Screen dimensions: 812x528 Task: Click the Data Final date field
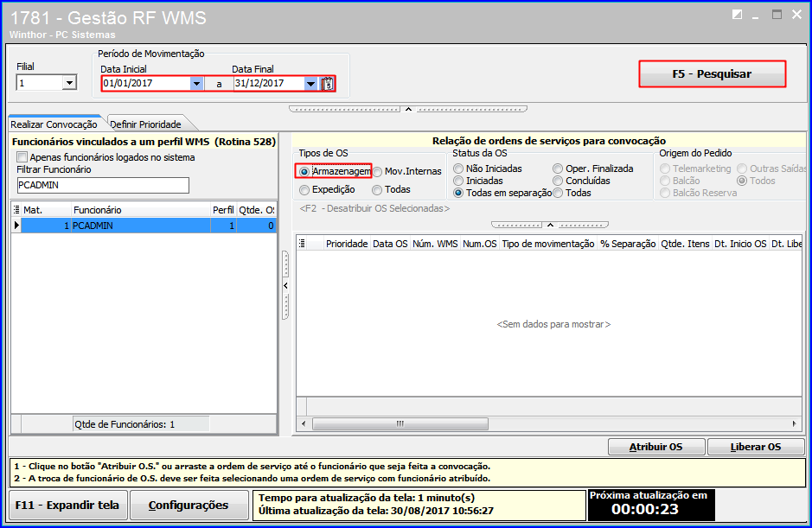pyautogui.click(x=268, y=83)
